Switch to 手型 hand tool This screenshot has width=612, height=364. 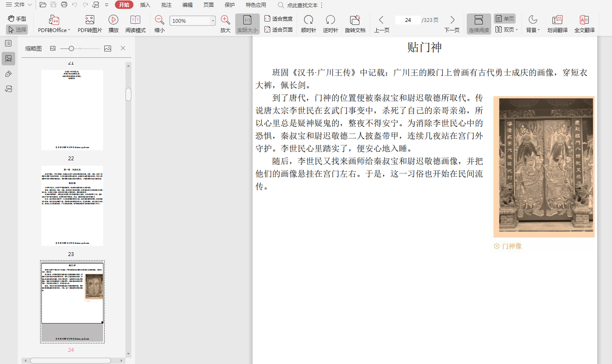point(17,19)
